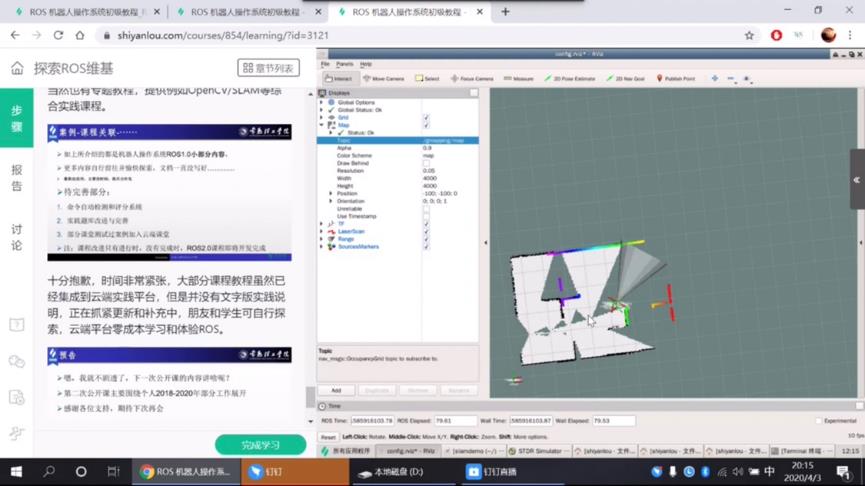Expand the Position property arrow
This screenshot has height=486, width=865.
(331, 194)
